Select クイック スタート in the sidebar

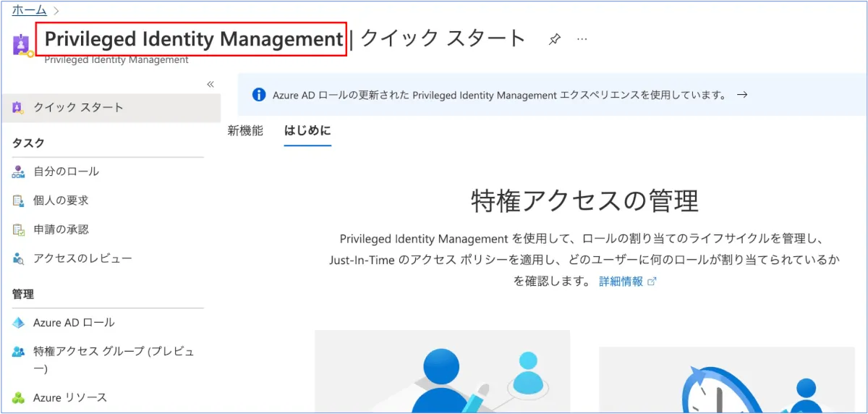click(111, 108)
